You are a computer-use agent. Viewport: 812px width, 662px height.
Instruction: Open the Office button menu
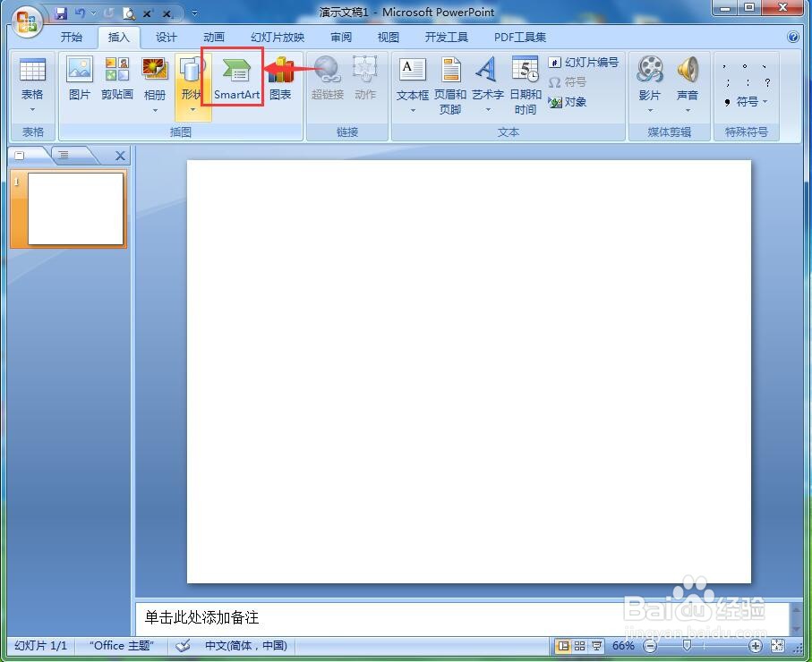[x=27, y=22]
